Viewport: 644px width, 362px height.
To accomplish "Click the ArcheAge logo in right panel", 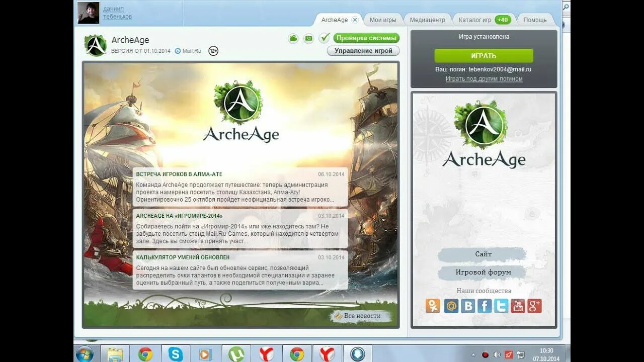I will 484,133.
